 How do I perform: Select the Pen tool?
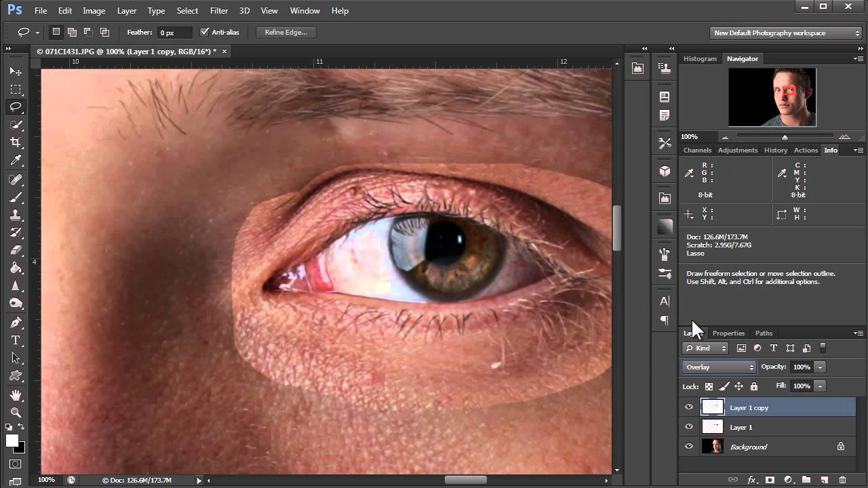tap(16, 323)
